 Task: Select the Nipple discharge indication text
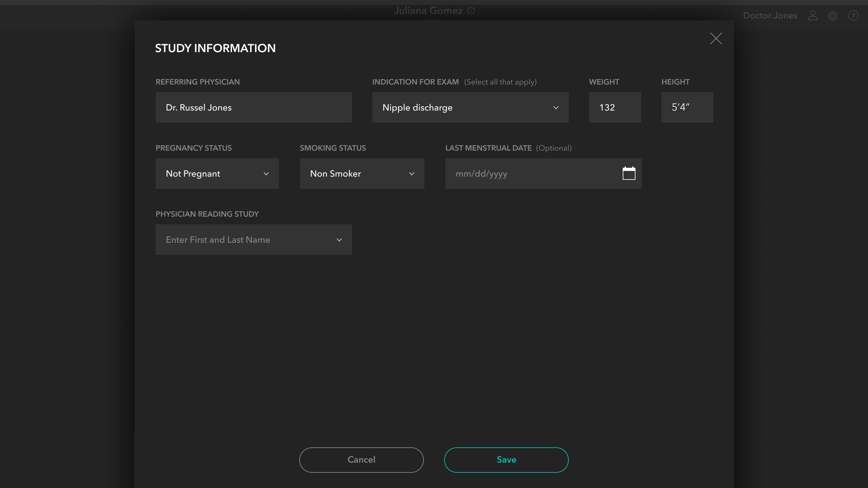coord(417,107)
